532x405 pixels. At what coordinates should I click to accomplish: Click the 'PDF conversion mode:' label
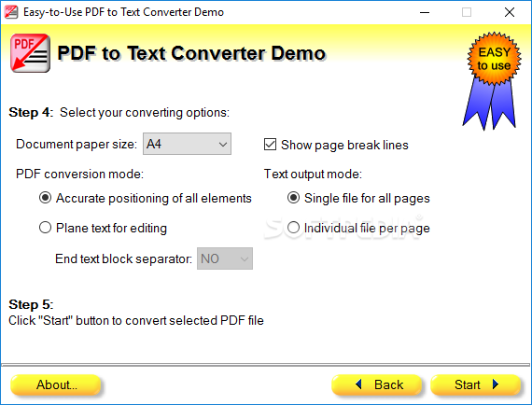(x=79, y=174)
